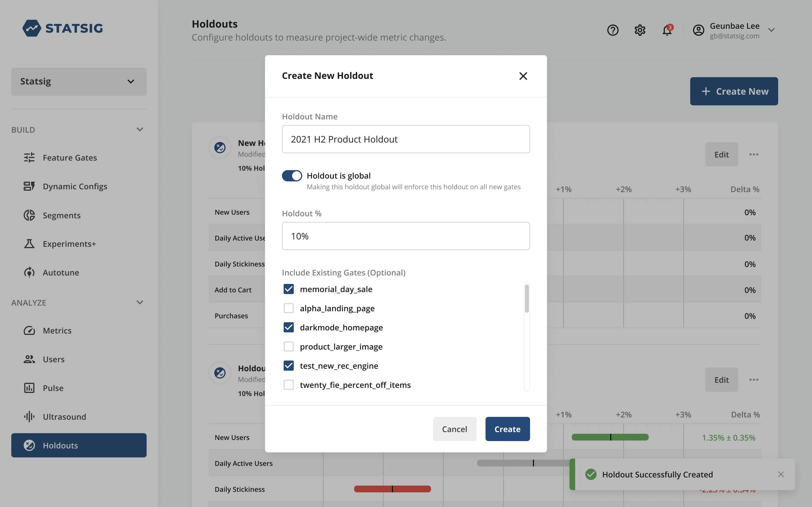Open the Statsig project dropdown
The width and height of the screenshot is (812, 507).
pos(79,81)
